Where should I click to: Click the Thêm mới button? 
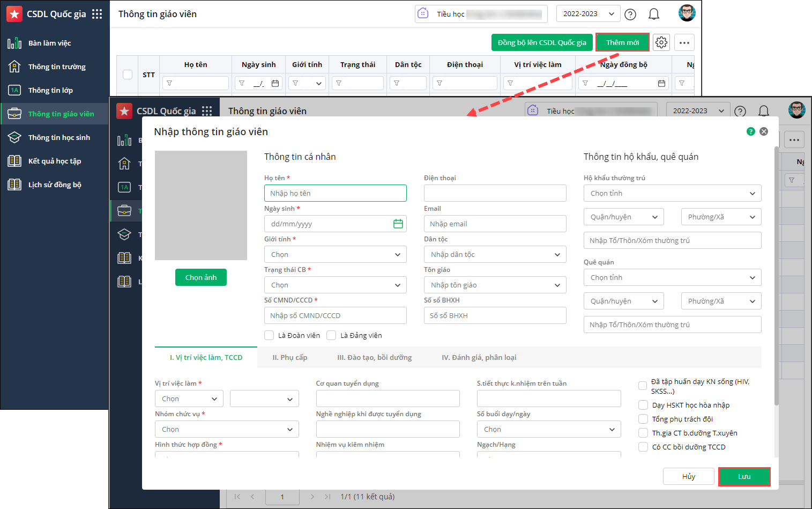[622, 42]
